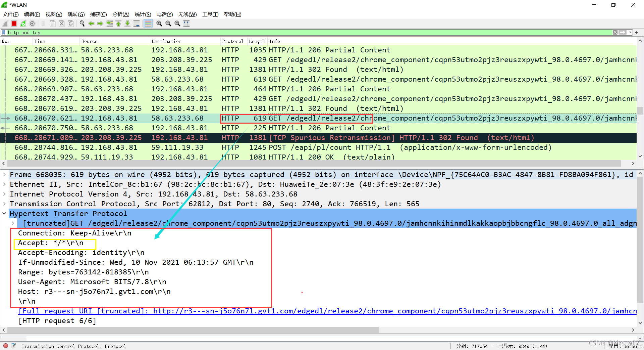Select the 'Accept: */*' header line
644x350 pixels.
[x=51, y=243]
